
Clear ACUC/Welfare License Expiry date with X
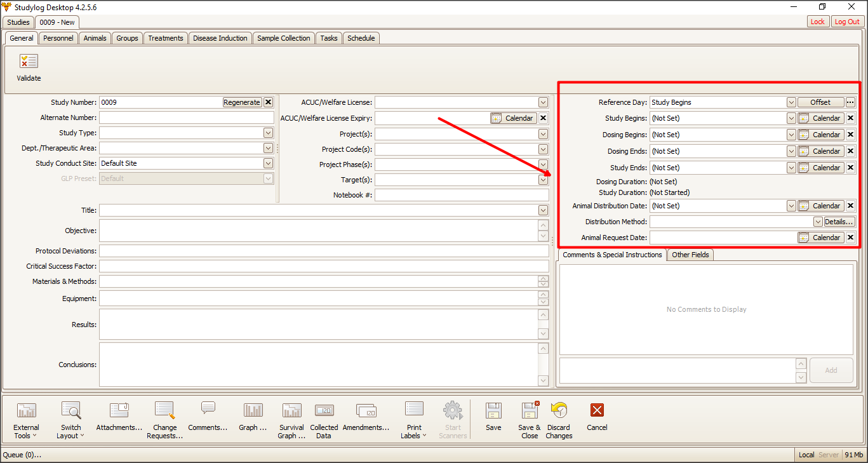(543, 118)
